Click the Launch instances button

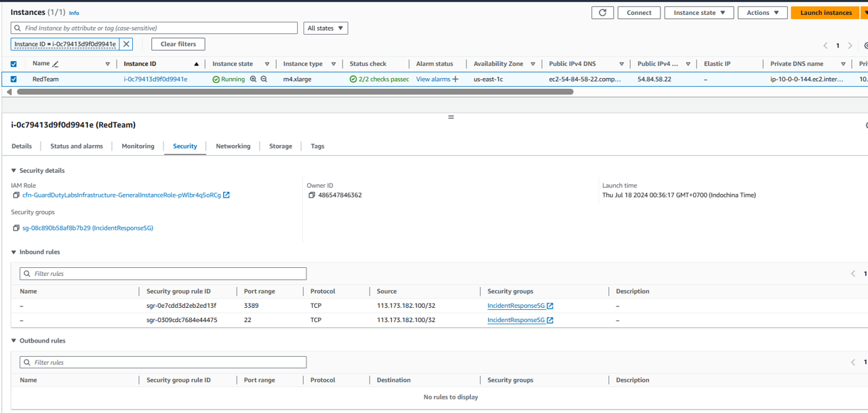click(x=826, y=13)
